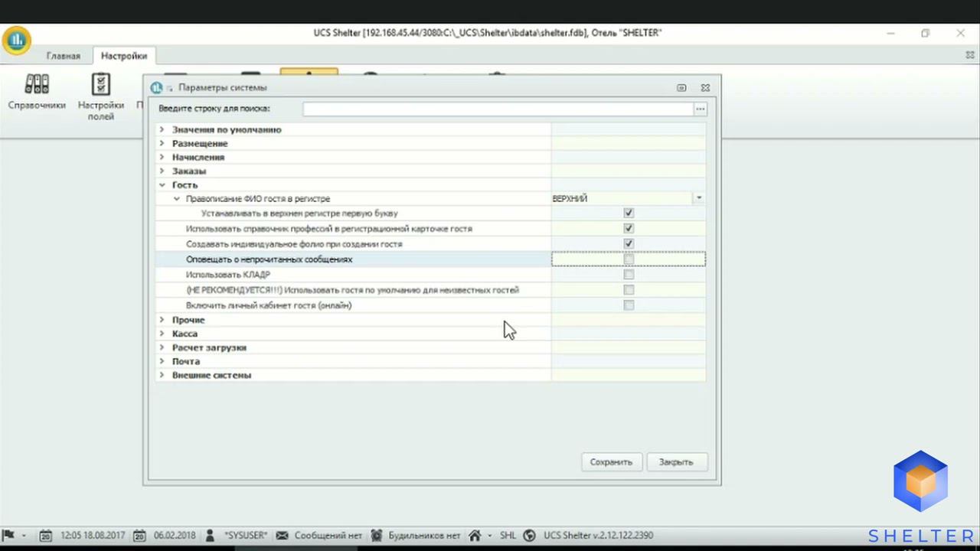Expand the 'Начисления' group
Screen dimensions: 980x551
tap(162, 157)
